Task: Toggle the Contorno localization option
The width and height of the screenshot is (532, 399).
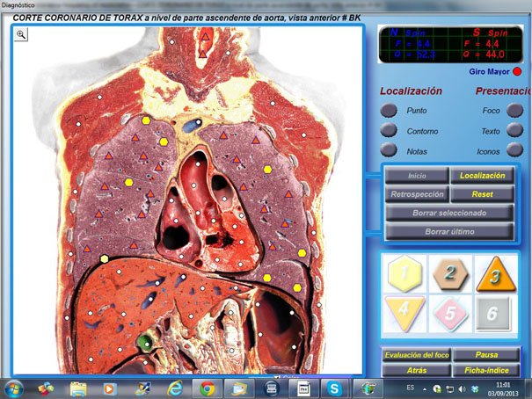Action: tap(389, 131)
